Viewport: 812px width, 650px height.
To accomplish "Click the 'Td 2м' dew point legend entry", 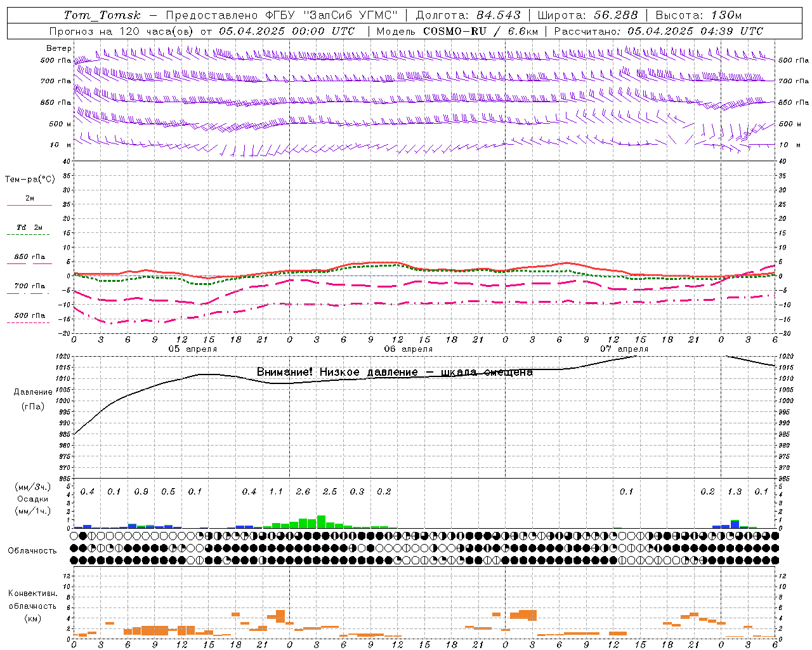I will click(30, 227).
